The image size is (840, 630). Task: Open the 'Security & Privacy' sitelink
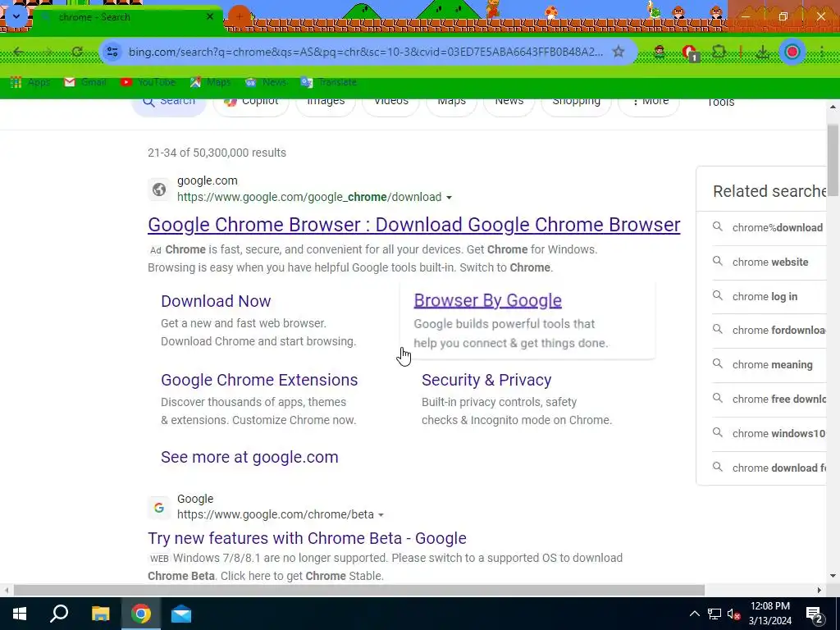[486, 380]
